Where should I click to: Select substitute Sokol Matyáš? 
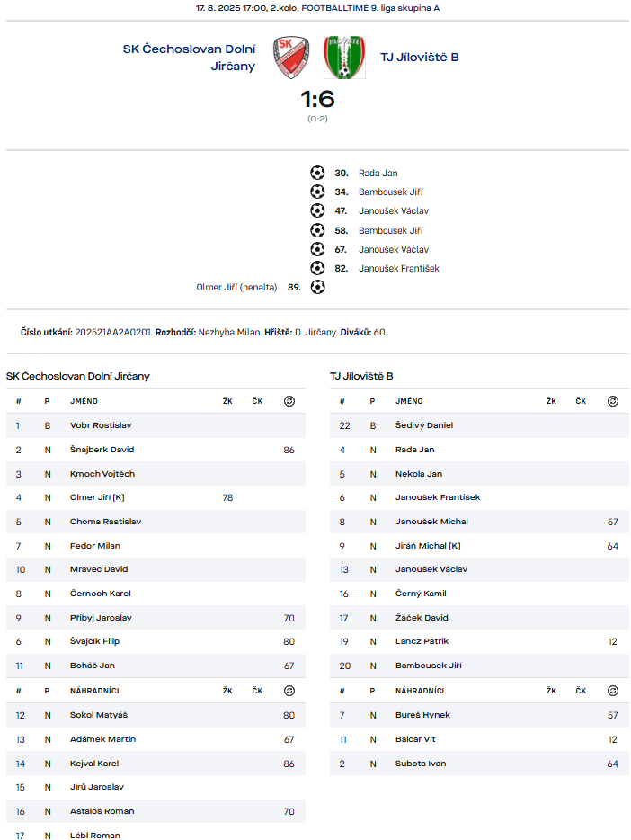click(99, 715)
